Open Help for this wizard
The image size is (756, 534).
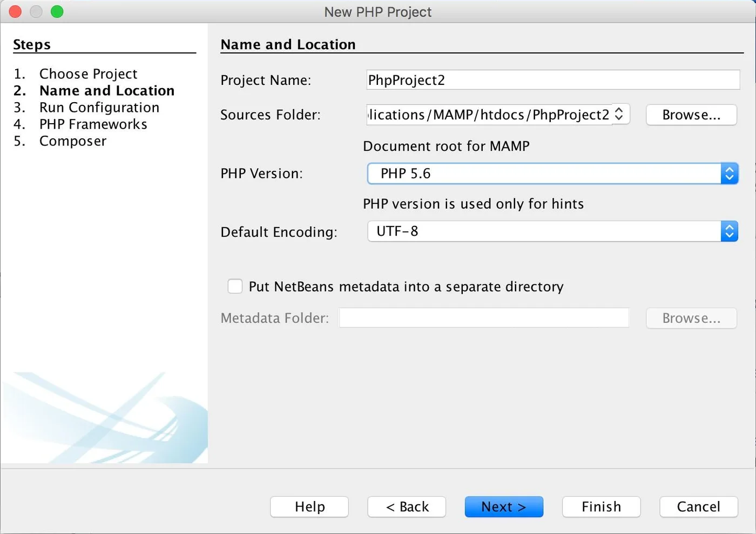(x=309, y=506)
